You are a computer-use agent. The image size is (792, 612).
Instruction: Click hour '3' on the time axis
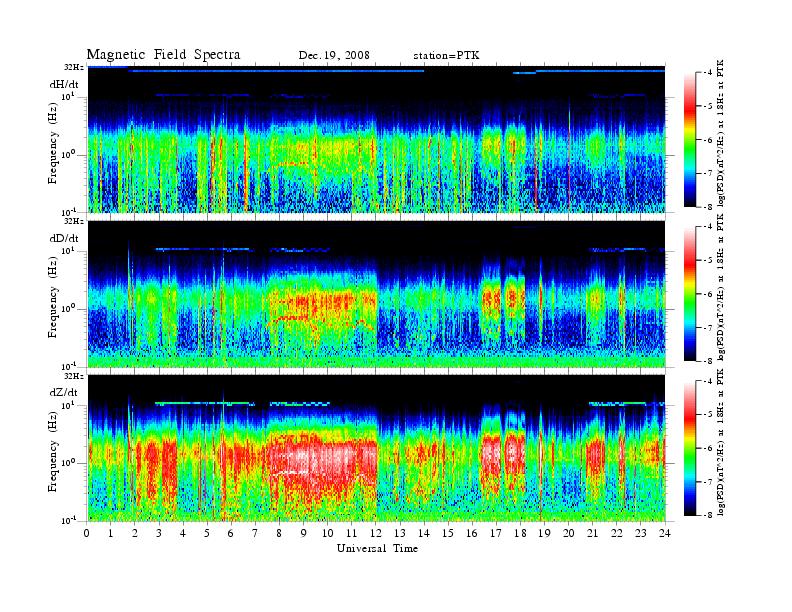[159, 533]
